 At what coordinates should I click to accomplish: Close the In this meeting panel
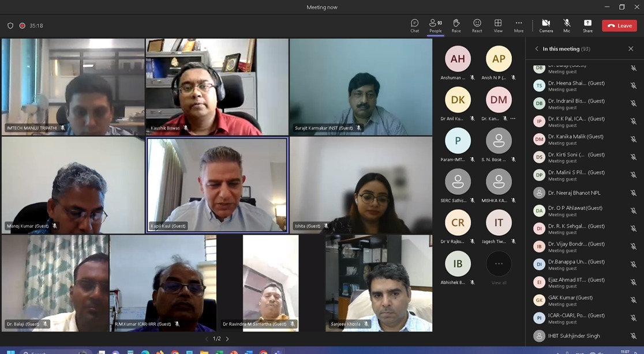coord(631,49)
